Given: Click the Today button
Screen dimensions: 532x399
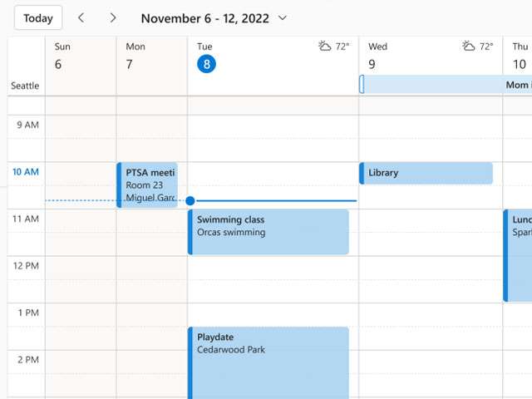Looking at the screenshot, I should 38,17.
